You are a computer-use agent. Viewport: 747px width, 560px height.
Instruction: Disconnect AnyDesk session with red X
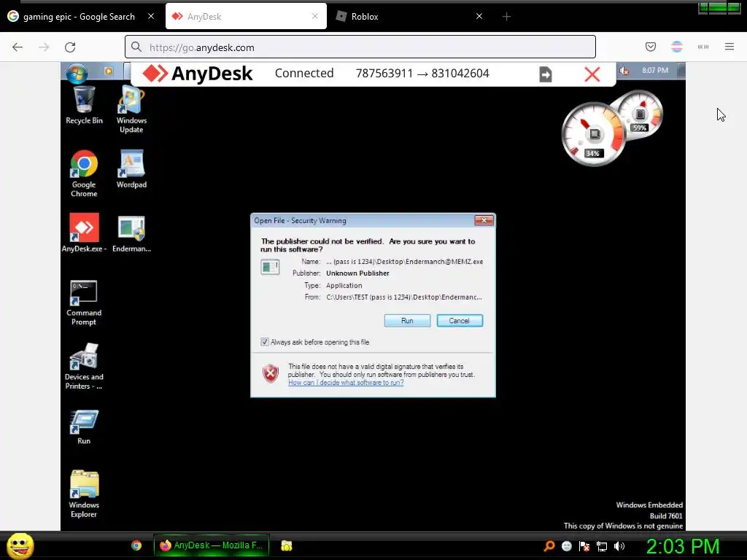tap(592, 74)
